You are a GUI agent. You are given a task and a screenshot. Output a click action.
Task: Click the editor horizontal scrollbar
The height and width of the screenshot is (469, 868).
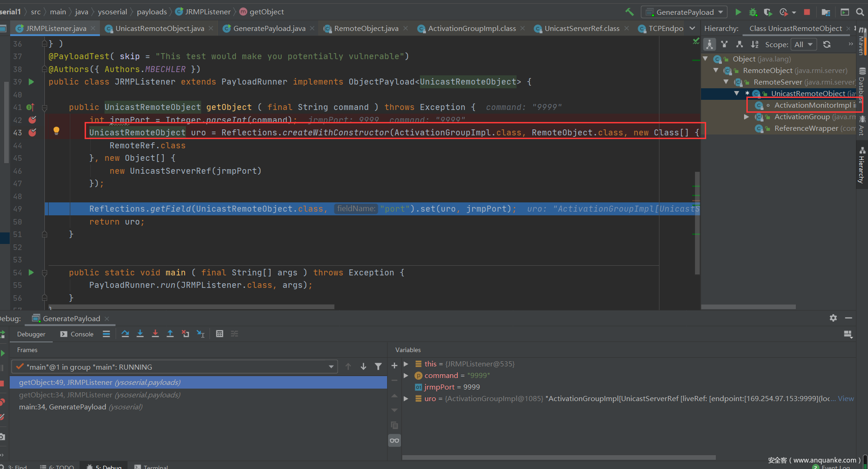(192, 307)
